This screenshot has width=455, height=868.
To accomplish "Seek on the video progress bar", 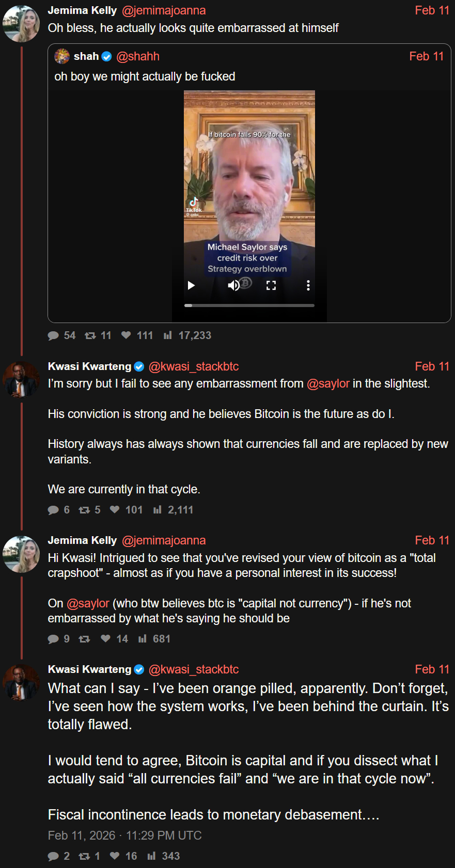I will [249, 306].
